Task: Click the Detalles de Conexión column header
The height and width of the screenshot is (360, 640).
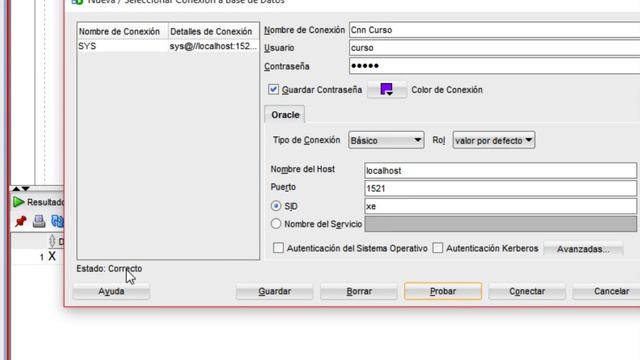Action: (213, 31)
